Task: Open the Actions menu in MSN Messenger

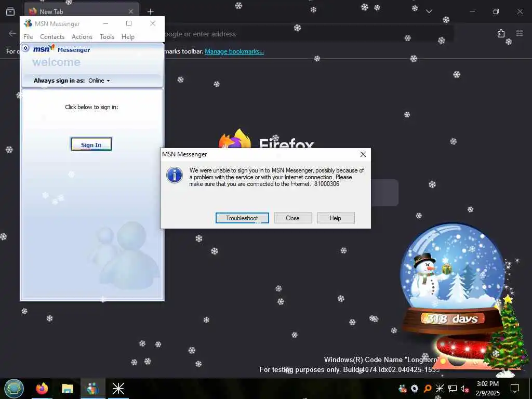Action: pyautogui.click(x=82, y=37)
